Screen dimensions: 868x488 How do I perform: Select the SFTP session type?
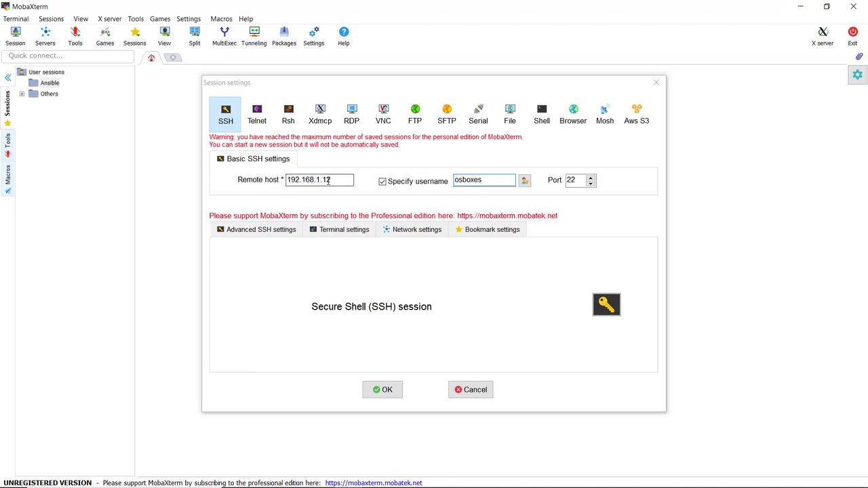pos(446,114)
